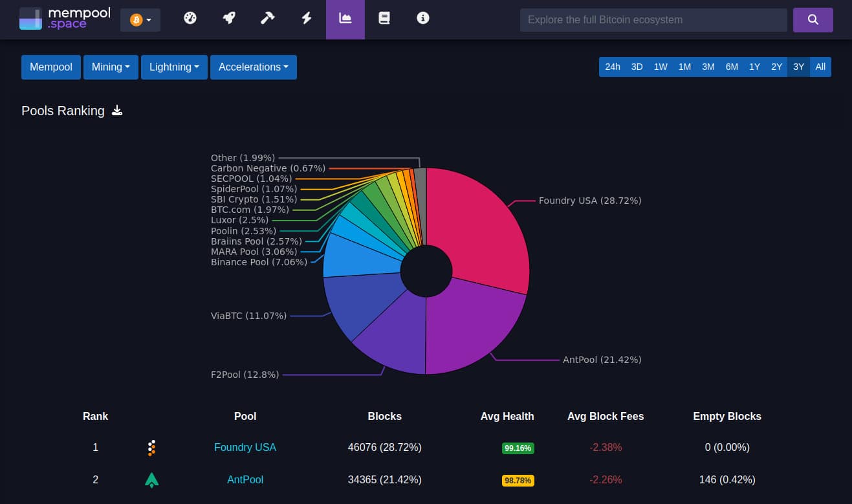This screenshot has height=504, width=852.
Task: Open the Foundry USA pool page link
Action: [x=245, y=447]
